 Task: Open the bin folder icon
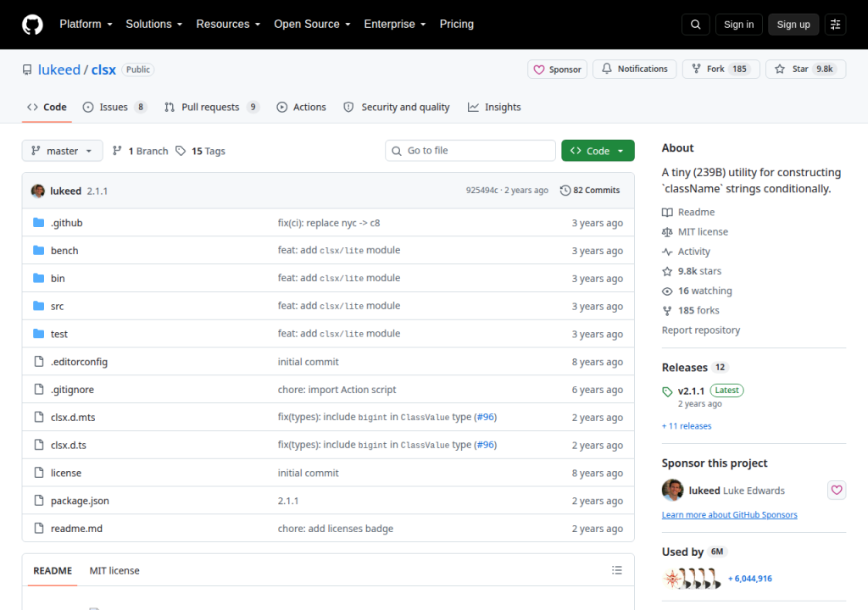coord(39,278)
